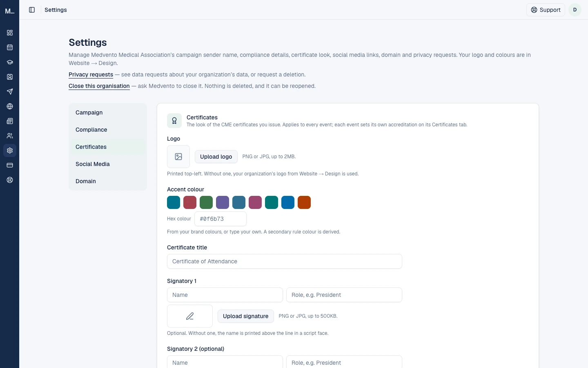Select the gear settings icon in sidebar
588x368 pixels.
click(x=10, y=150)
